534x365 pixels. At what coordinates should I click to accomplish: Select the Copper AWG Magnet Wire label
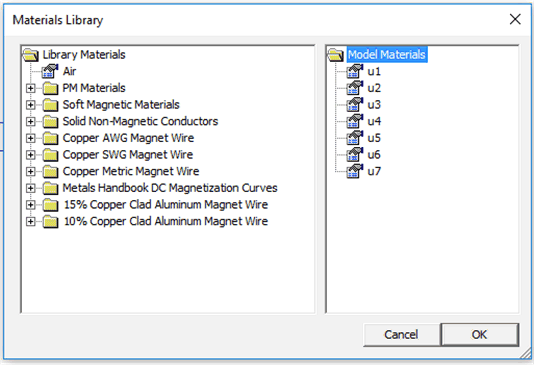coord(128,138)
